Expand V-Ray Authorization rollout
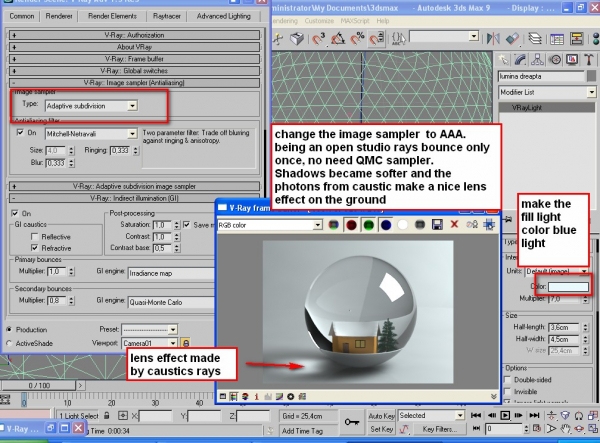 pos(134,35)
